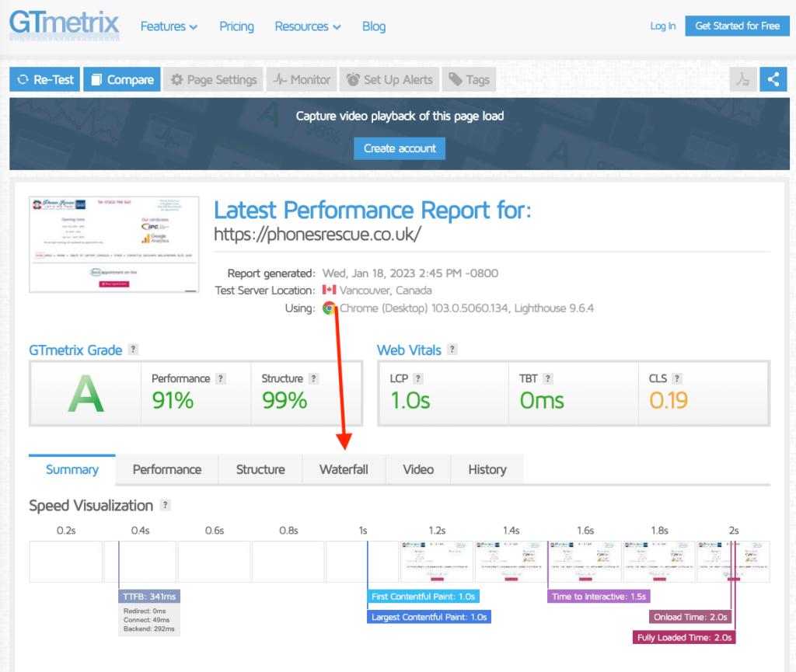Open Web Vitals help question mark
This screenshot has width=796, height=672.
(x=452, y=350)
